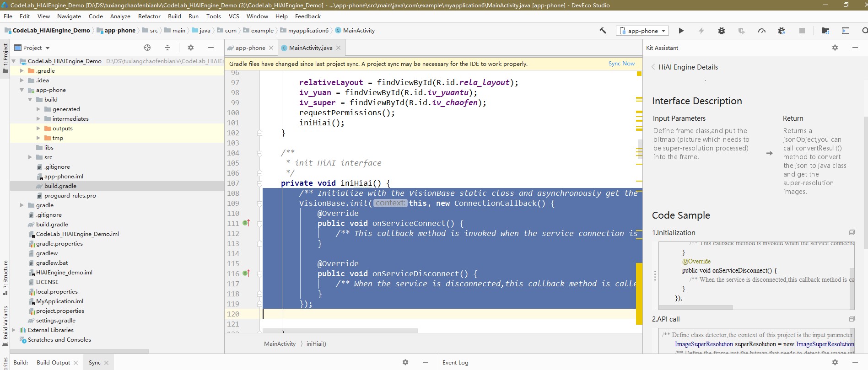Image resolution: width=868 pixels, height=370 pixels.
Task: Select Scratches and Consoles node
Action: 59,340
